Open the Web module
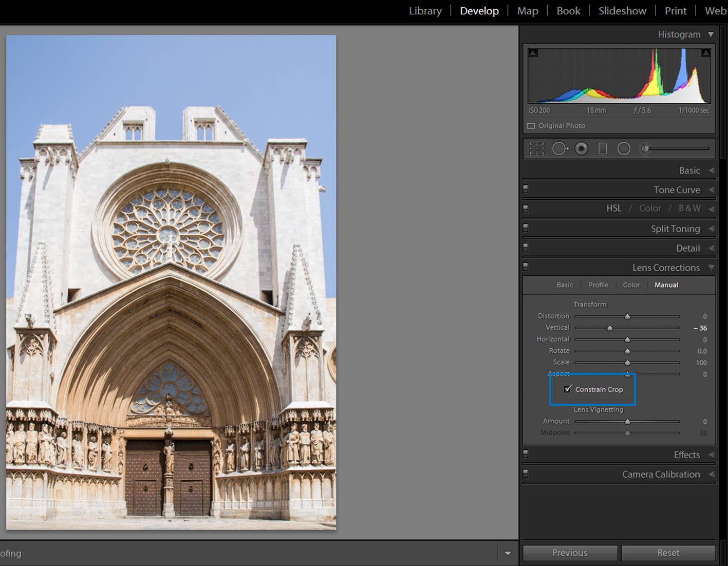The height and width of the screenshot is (566, 728). pos(716,11)
